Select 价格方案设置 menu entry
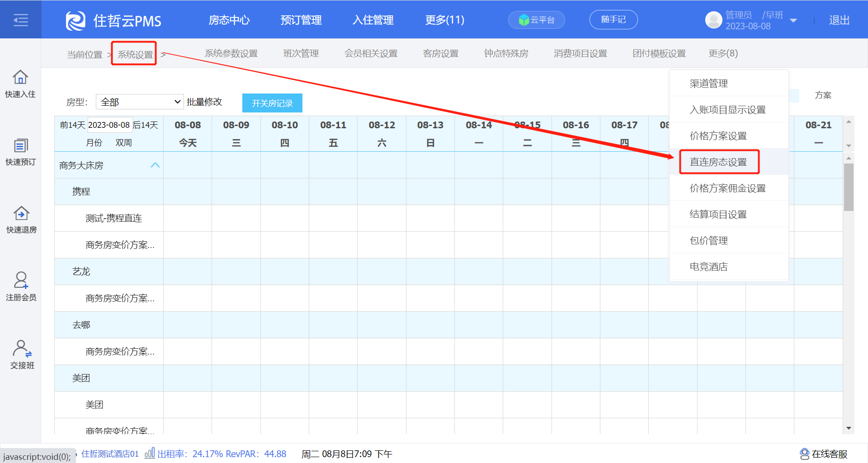 [x=729, y=136]
